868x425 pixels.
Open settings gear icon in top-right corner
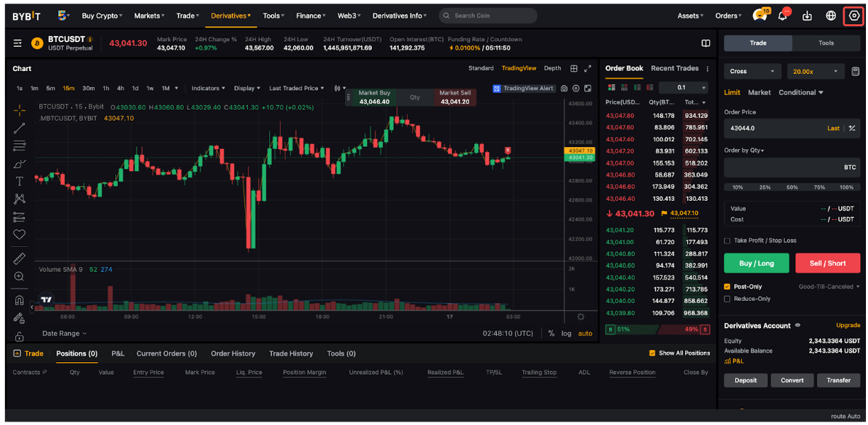point(854,15)
